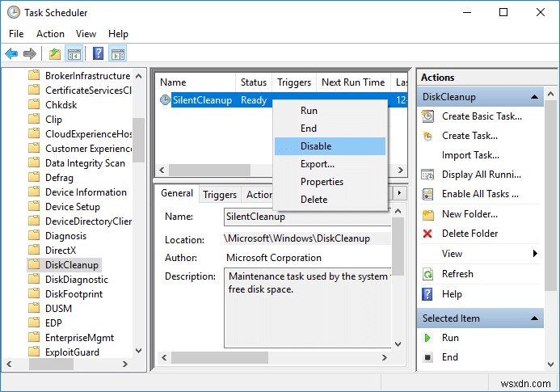The height and width of the screenshot is (392, 560).
Task: Click the Up One Level folder icon
Action: [x=55, y=54]
